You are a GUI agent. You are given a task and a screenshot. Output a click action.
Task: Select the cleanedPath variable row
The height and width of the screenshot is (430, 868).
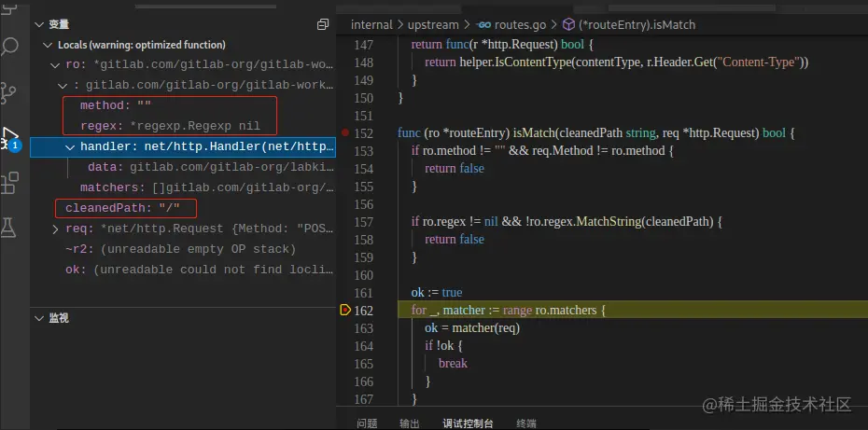tap(183, 208)
